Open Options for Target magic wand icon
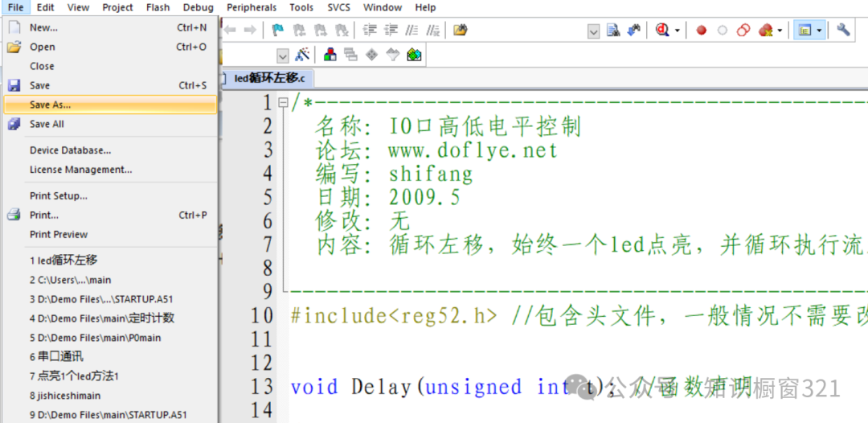This screenshot has height=423, width=868. (x=301, y=55)
